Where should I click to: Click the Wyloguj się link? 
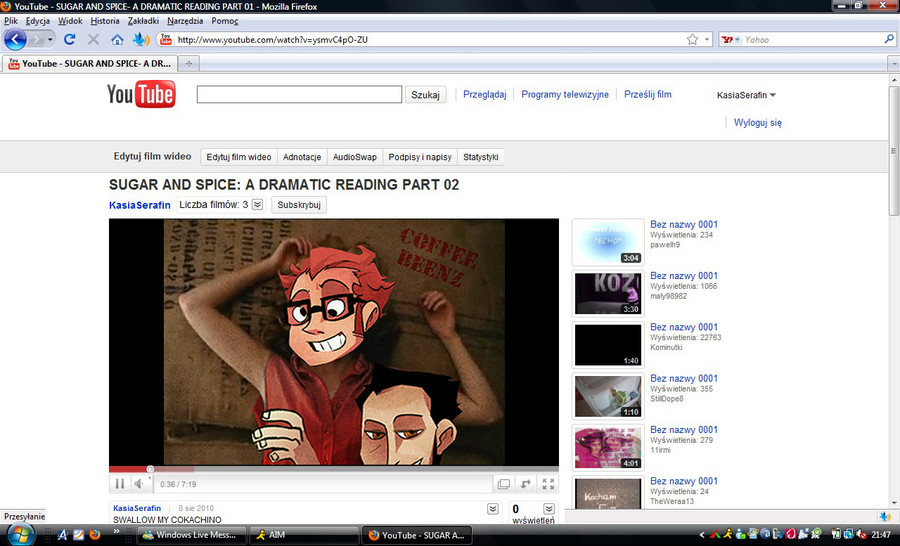(x=758, y=122)
